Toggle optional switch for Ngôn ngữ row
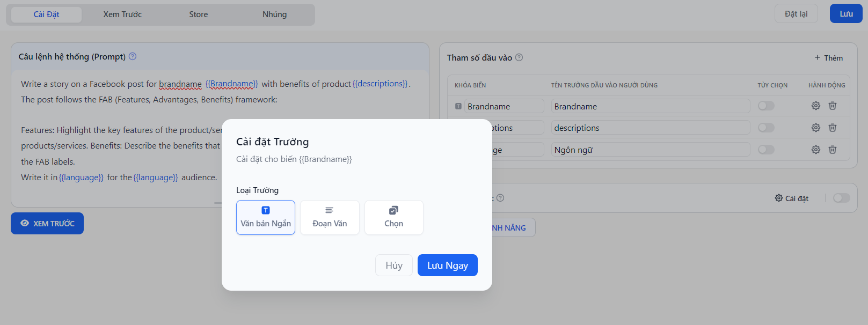Viewport: 868px width, 325px height. click(x=766, y=150)
